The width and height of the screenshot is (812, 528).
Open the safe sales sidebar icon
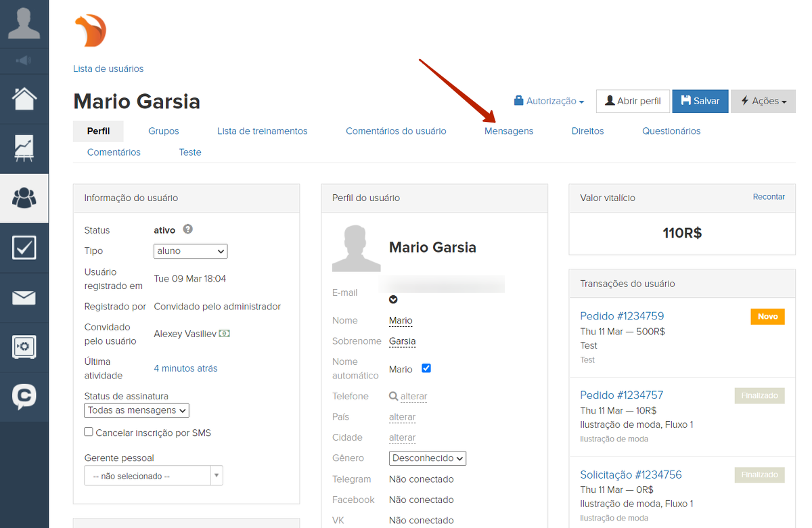click(x=24, y=347)
